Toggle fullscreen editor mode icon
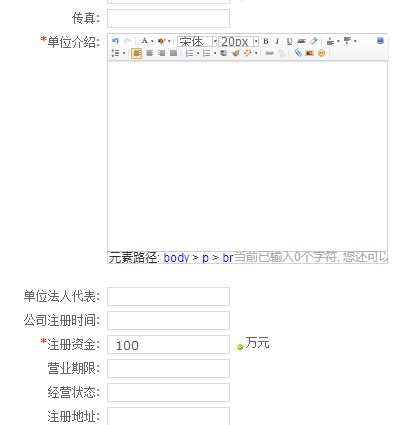 [380, 41]
